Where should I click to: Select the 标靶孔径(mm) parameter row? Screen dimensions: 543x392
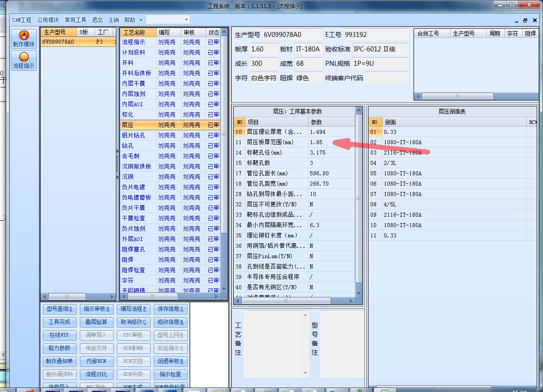tap(294, 153)
